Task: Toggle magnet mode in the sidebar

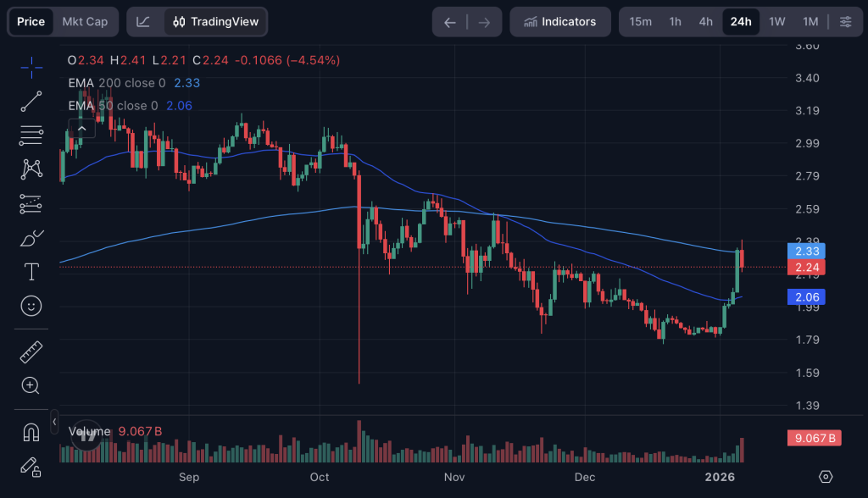Action: coord(31,432)
